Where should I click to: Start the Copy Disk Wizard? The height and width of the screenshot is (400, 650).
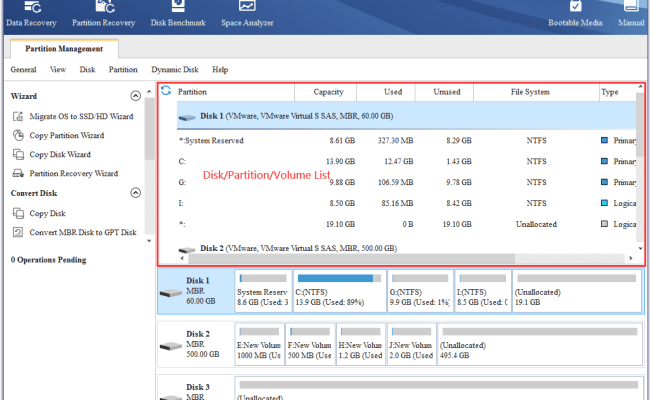click(60, 155)
